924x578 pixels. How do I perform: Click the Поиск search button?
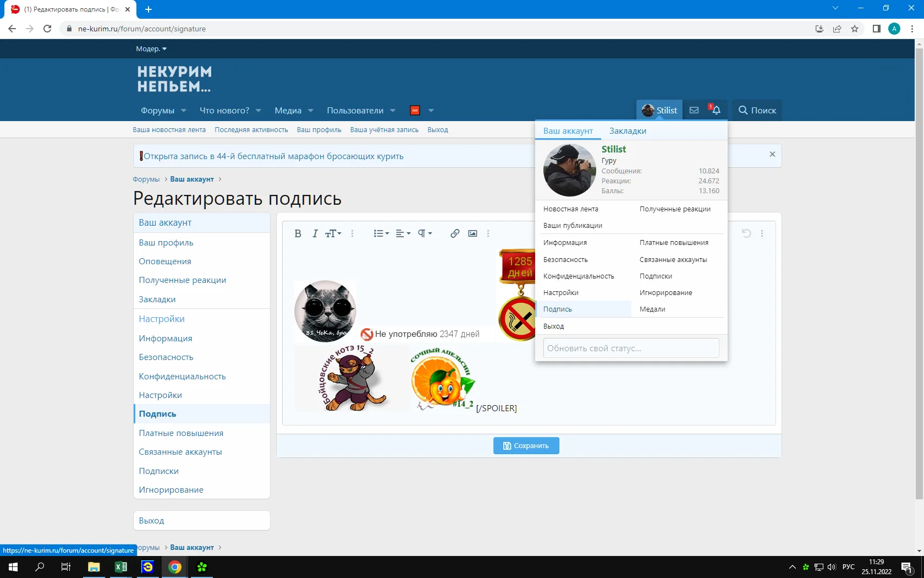(757, 110)
